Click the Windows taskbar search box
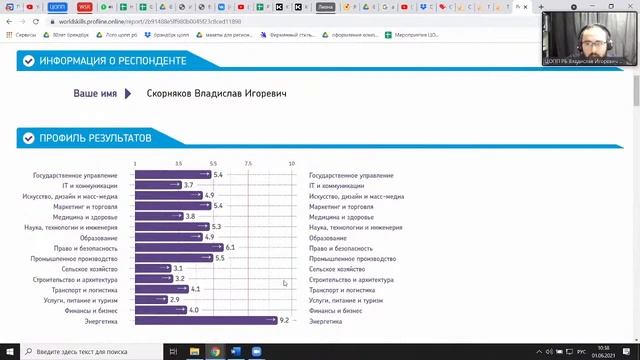Screen dimensions: 640x360 91,351
